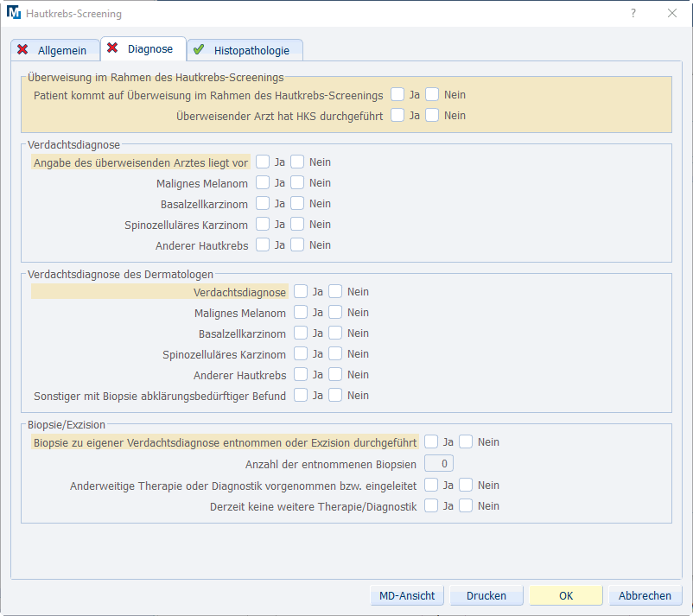Click the green checkmark on Histopathologie tab
Screen dimensions: 693x616
pyautogui.click(x=199, y=49)
